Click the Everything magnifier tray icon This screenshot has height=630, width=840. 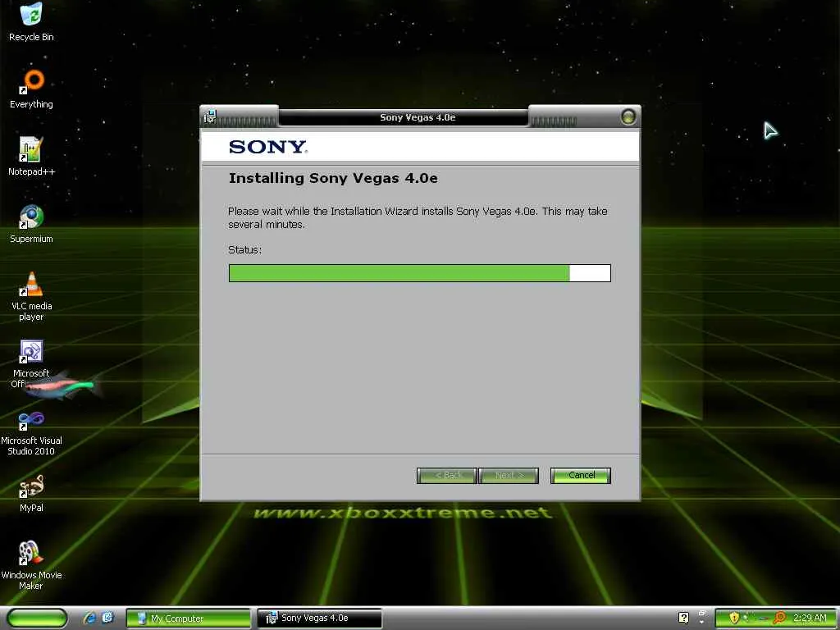coord(780,618)
